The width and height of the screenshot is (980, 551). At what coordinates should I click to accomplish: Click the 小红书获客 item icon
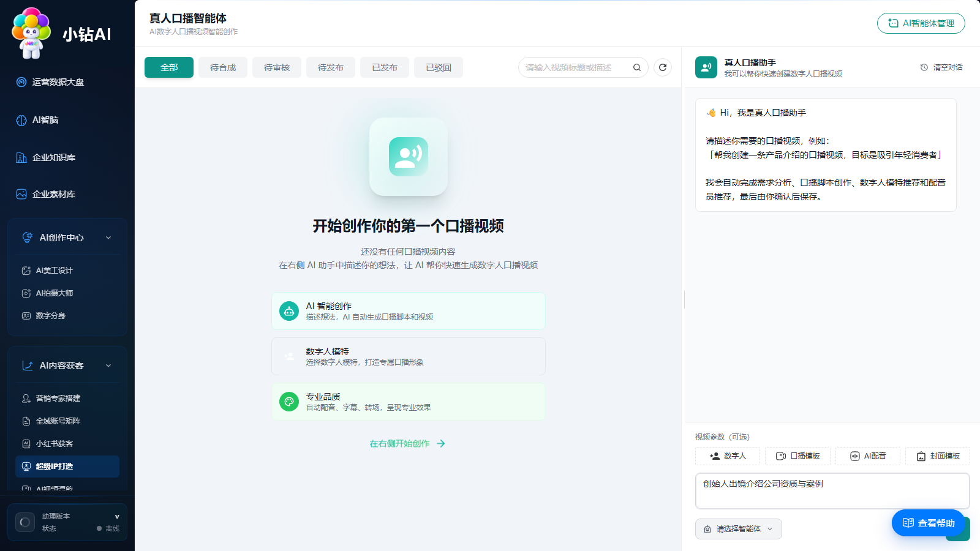click(x=26, y=444)
